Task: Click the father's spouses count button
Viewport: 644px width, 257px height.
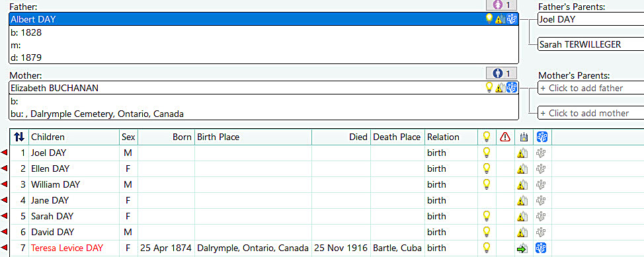Action: (x=501, y=5)
